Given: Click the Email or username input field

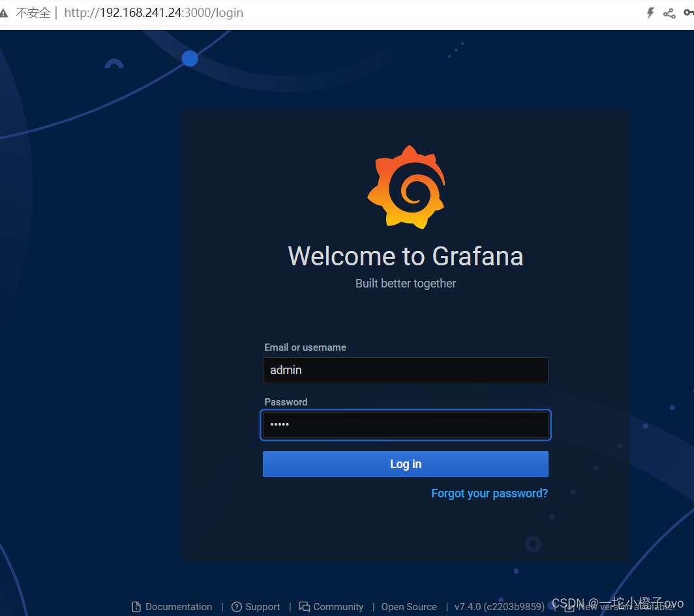Looking at the screenshot, I should pos(406,370).
